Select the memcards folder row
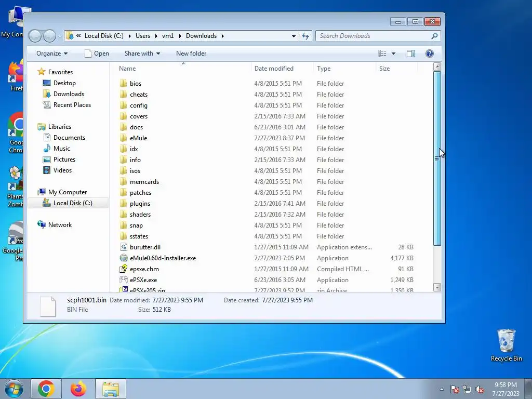 (x=268, y=181)
